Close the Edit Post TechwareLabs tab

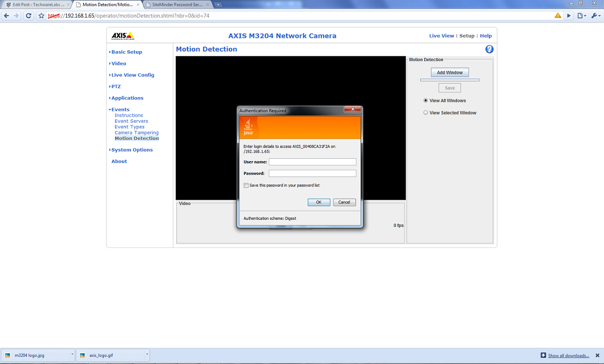point(68,5)
